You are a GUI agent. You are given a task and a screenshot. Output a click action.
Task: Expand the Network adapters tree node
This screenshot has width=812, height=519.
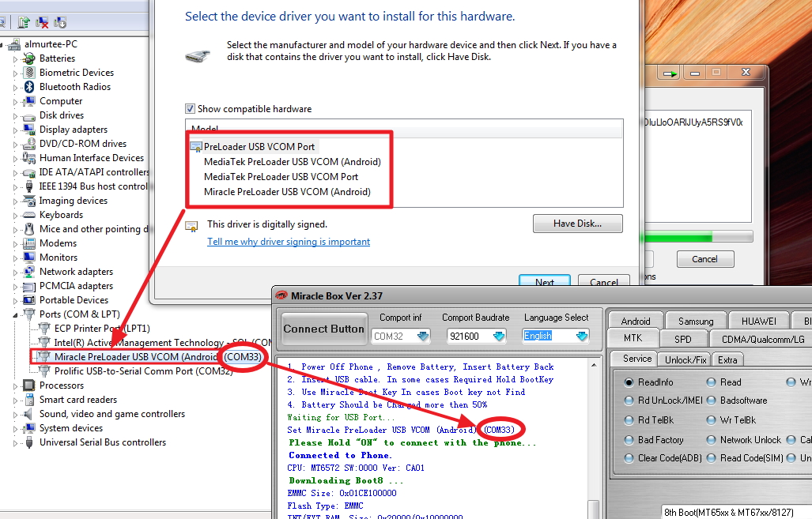16,273
